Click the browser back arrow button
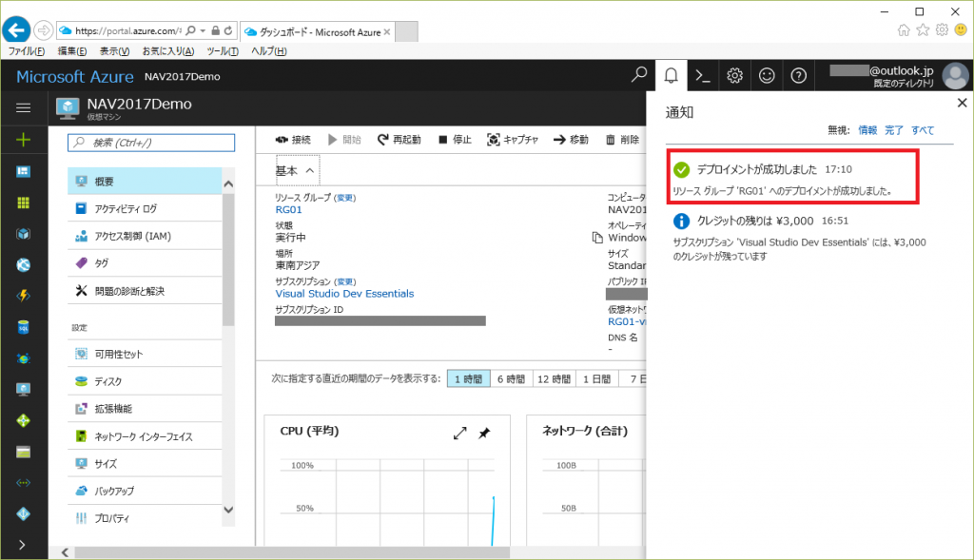The image size is (974, 560). tap(16, 29)
